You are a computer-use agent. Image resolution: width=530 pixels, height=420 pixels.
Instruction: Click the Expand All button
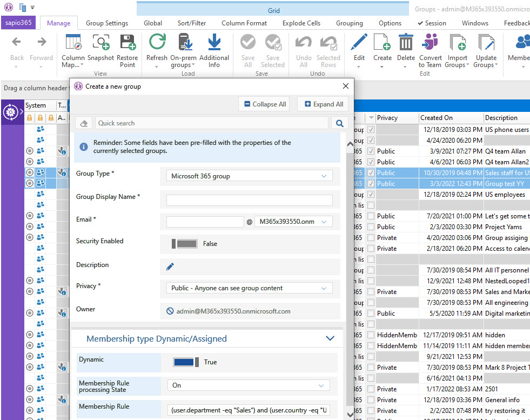[x=323, y=104]
